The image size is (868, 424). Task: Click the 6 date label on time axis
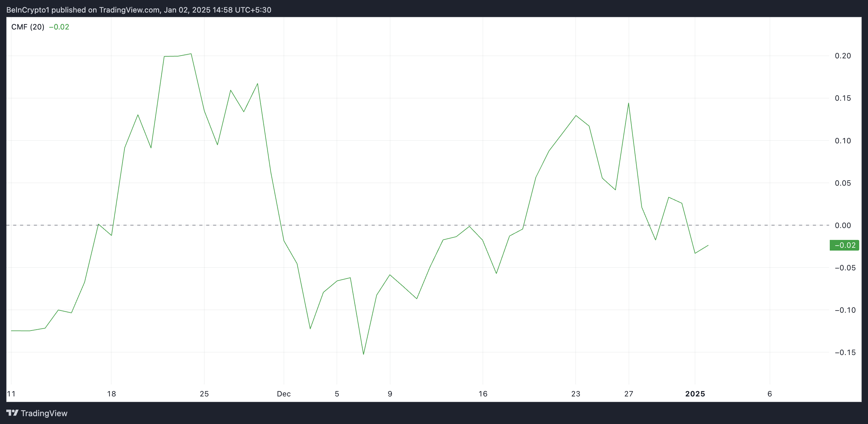[x=769, y=394]
